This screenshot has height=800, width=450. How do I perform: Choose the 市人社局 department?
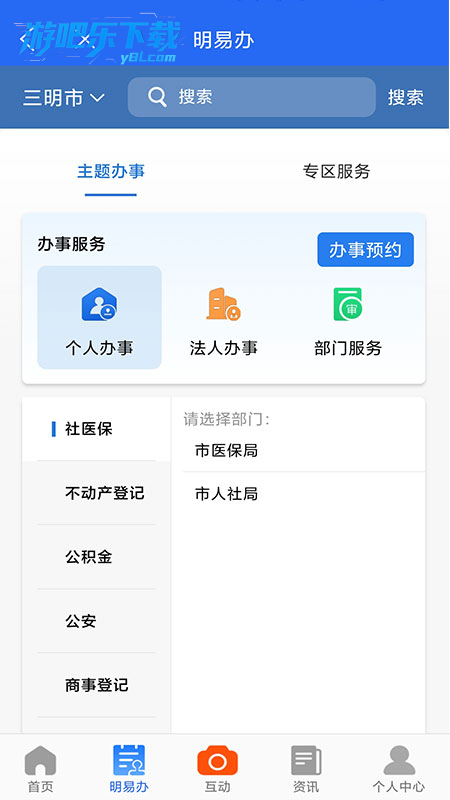(304, 494)
